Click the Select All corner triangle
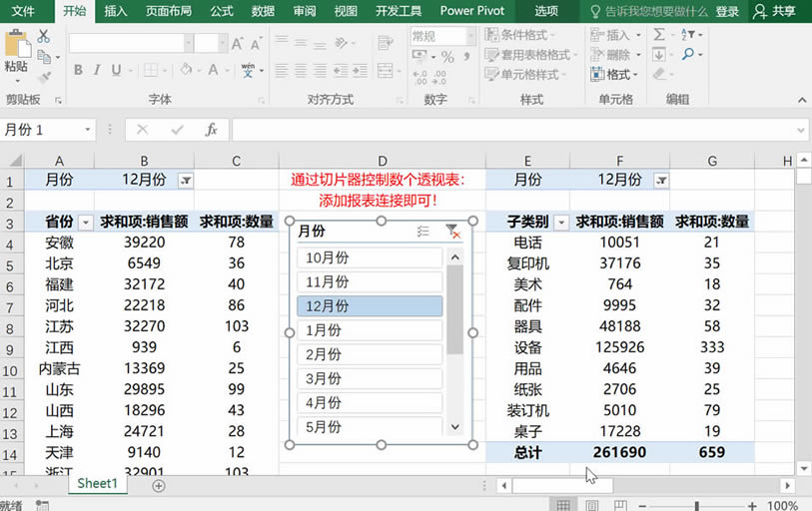812x511 pixels. [x=15, y=160]
